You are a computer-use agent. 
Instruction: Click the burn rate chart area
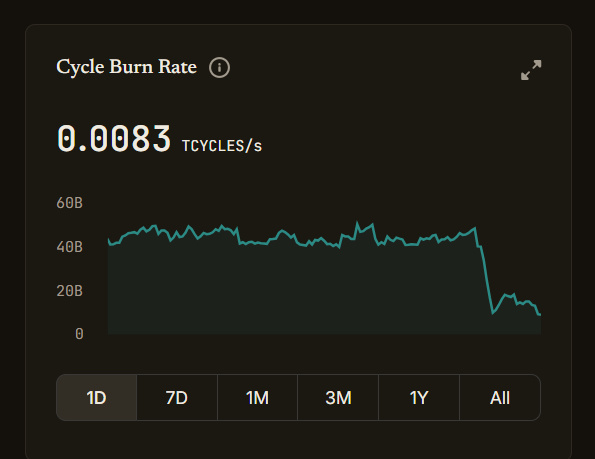[324, 277]
